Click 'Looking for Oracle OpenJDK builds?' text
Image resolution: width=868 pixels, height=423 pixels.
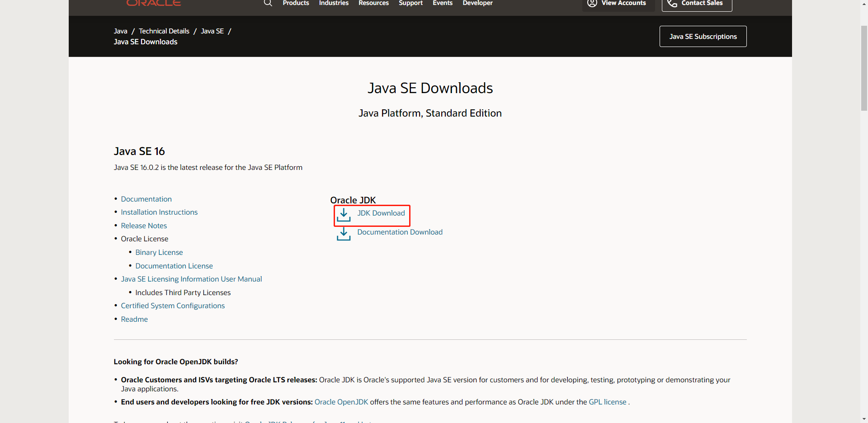tap(176, 362)
